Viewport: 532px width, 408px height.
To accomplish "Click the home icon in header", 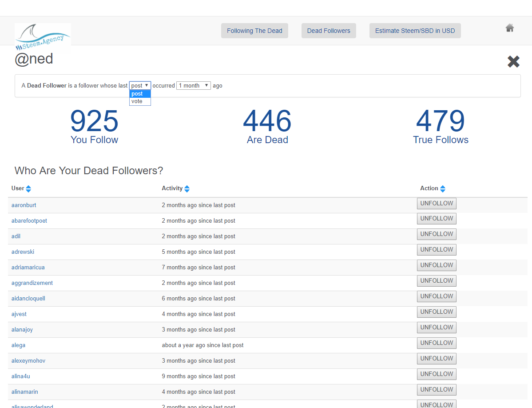I will (x=510, y=28).
